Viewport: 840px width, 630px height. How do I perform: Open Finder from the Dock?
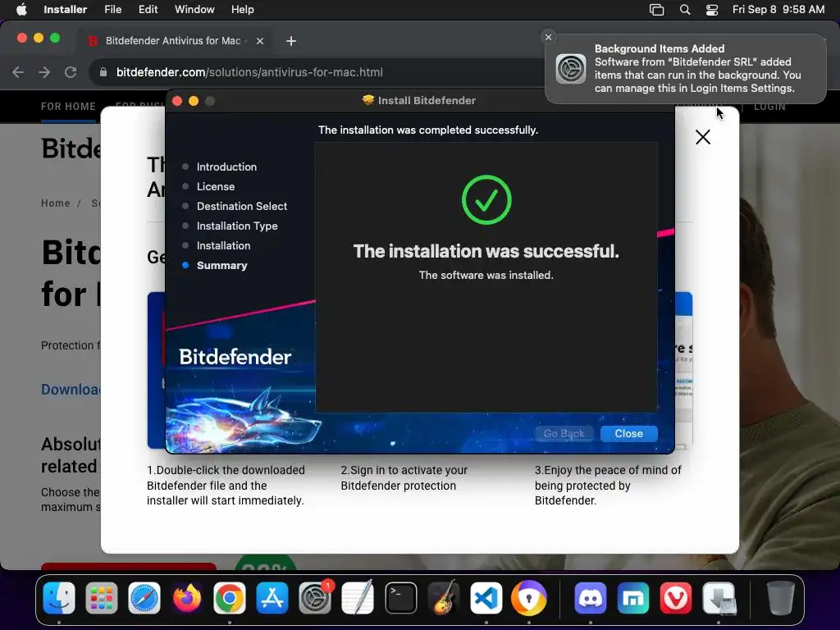[x=59, y=598]
